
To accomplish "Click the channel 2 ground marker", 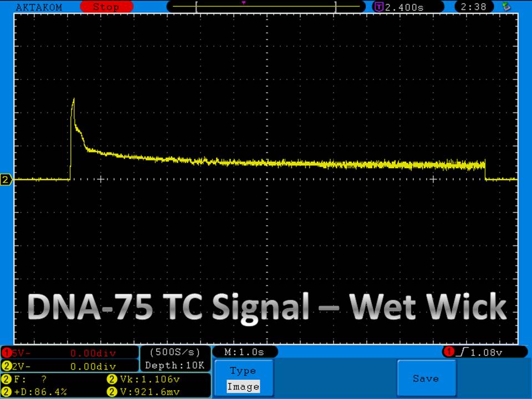I will 7,180.
